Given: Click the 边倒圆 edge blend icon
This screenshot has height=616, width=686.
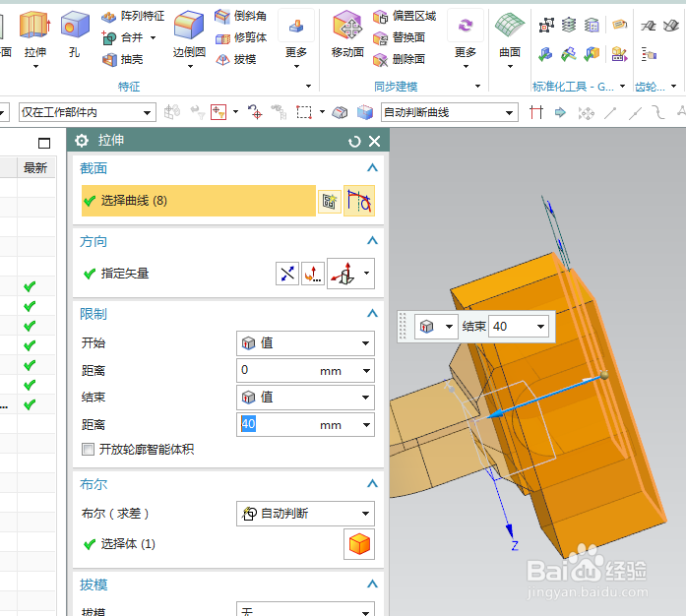Looking at the screenshot, I should tap(189, 25).
